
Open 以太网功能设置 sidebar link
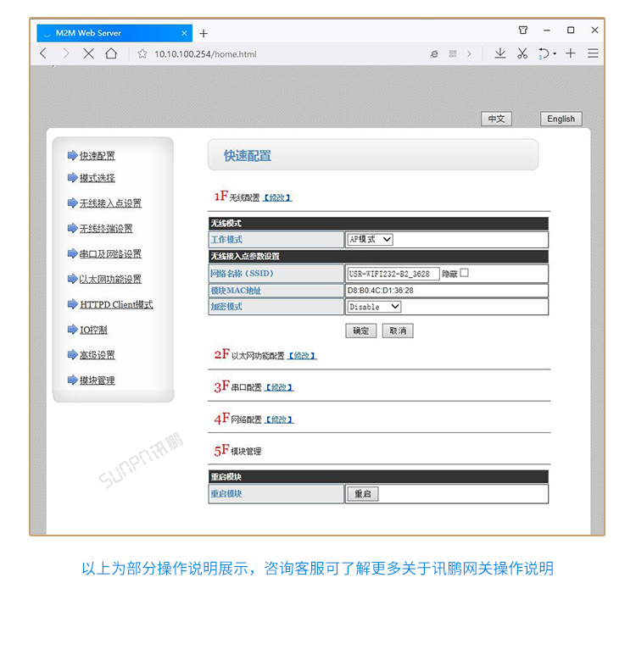point(110,279)
